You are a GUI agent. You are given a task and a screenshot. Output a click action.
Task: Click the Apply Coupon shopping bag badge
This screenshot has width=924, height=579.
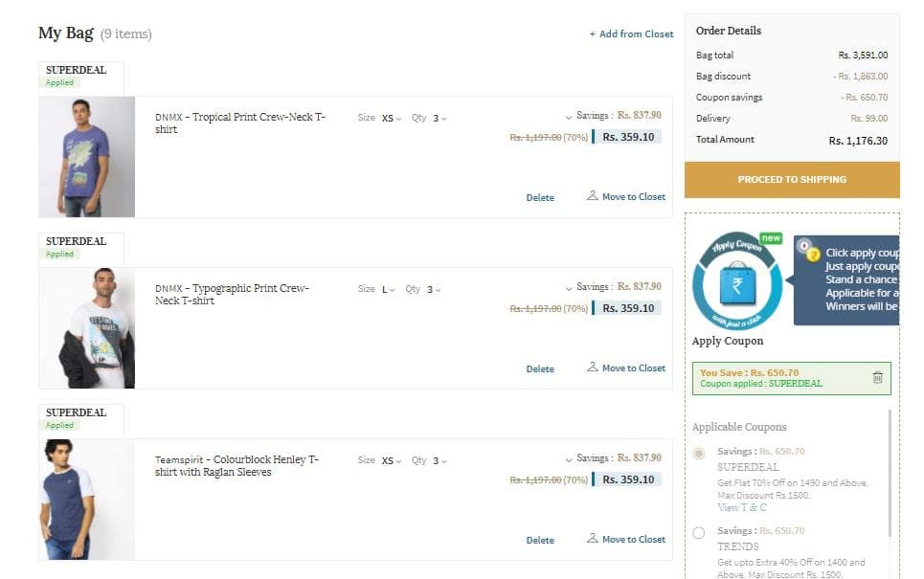pyautogui.click(x=737, y=281)
